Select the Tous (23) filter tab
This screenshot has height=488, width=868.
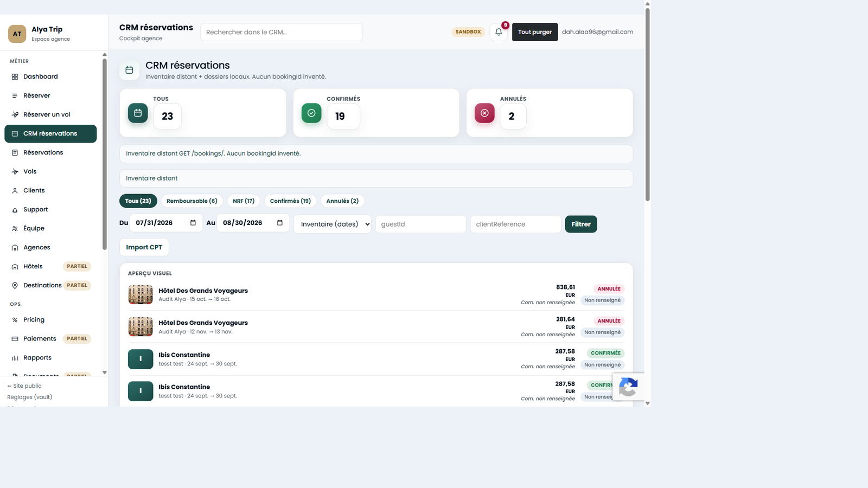138,201
